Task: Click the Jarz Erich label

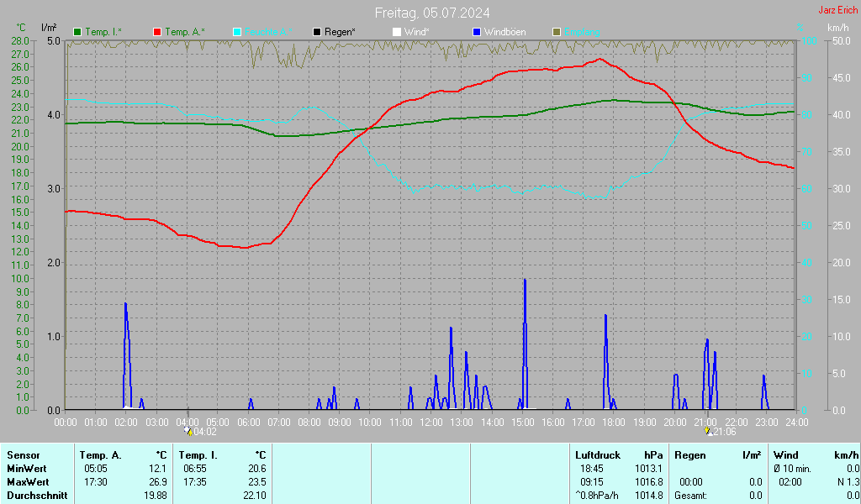Action: pos(838,10)
